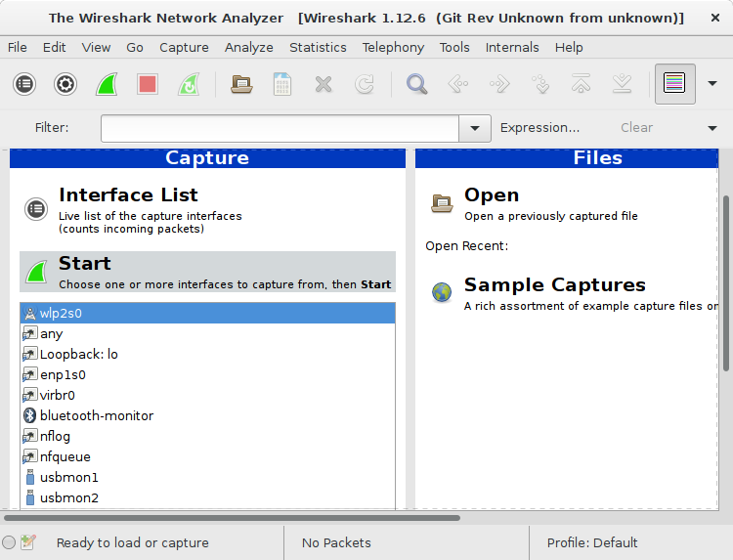The image size is (733, 560).
Task: Click globe icon beside Sample Captures
Action: [442, 292]
